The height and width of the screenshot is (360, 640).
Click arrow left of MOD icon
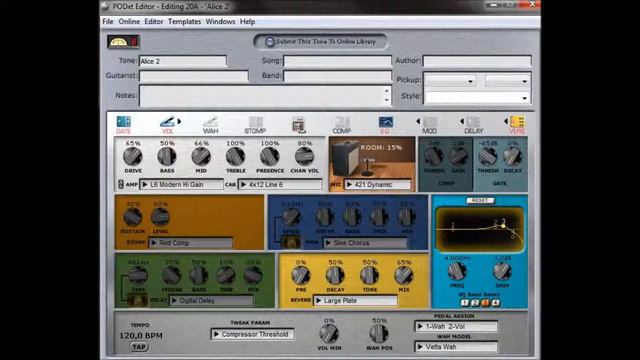click(418, 121)
